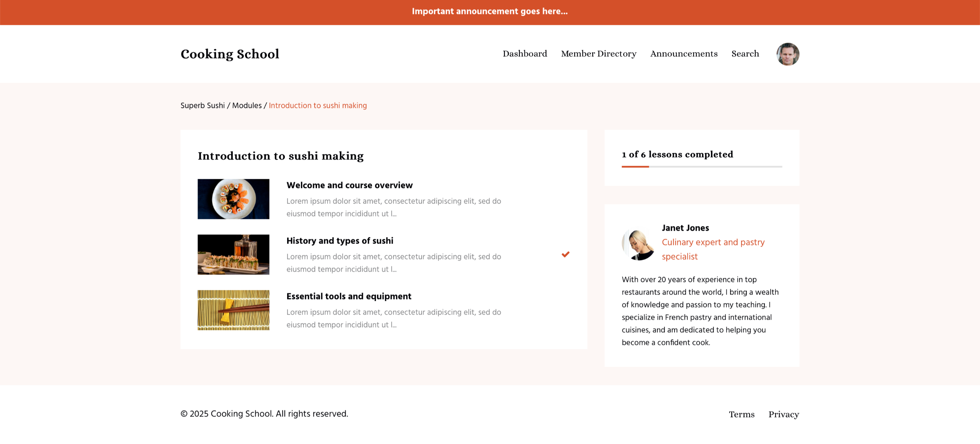
Task: Click Janet Jones instructor photo
Action: click(x=638, y=245)
